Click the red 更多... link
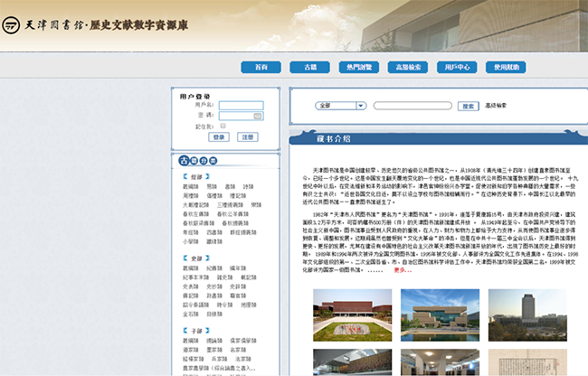588x376 pixels. (403, 270)
